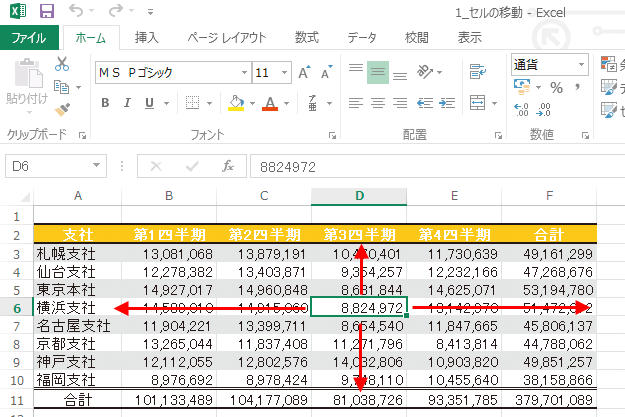Open the 配置 settings dialog launcher

(498, 136)
